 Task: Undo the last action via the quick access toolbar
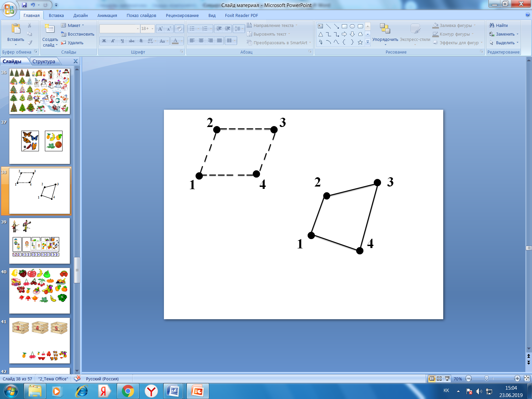pyautogui.click(x=33, y=5)
